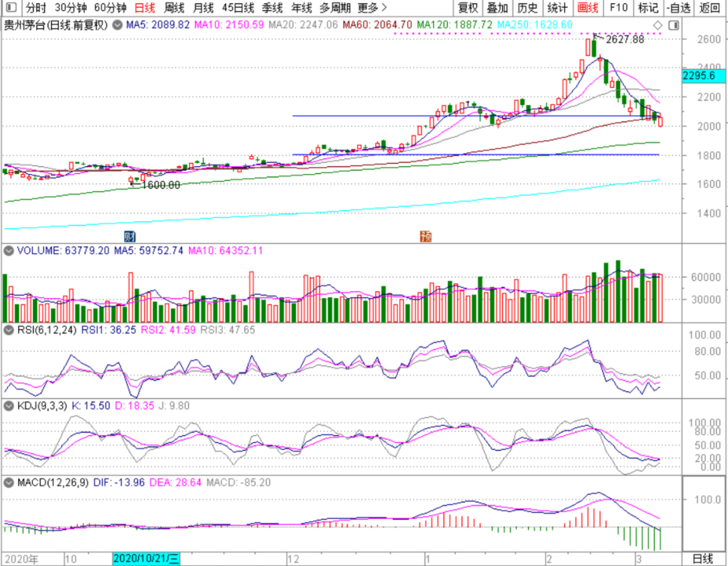Image resolution: width=728 pixels, height=566 pixels.
Task: Select the 月线 monthly period tab
Action: coord(204,8)
